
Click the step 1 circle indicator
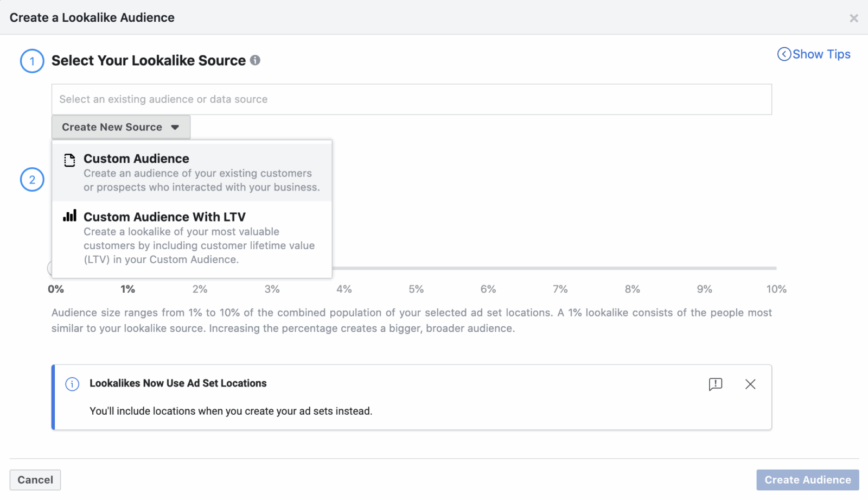point(31,61)
